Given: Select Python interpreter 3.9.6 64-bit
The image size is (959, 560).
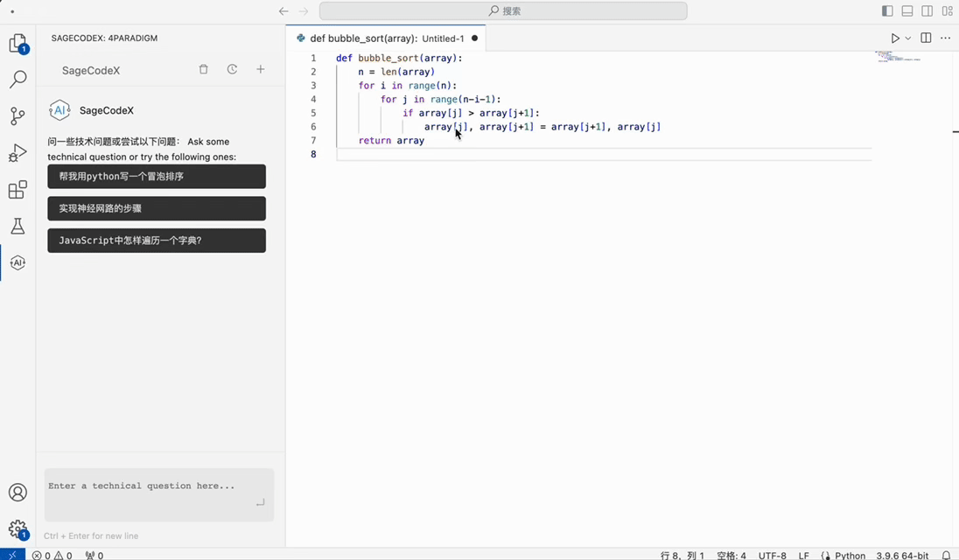Looking at the screenshot, I should [902, 555].
